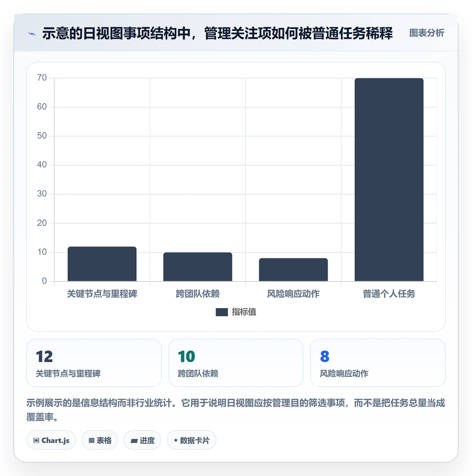Click the diamond icon in 数据卡片 chip
472x476 pixels.
(176, 440)
